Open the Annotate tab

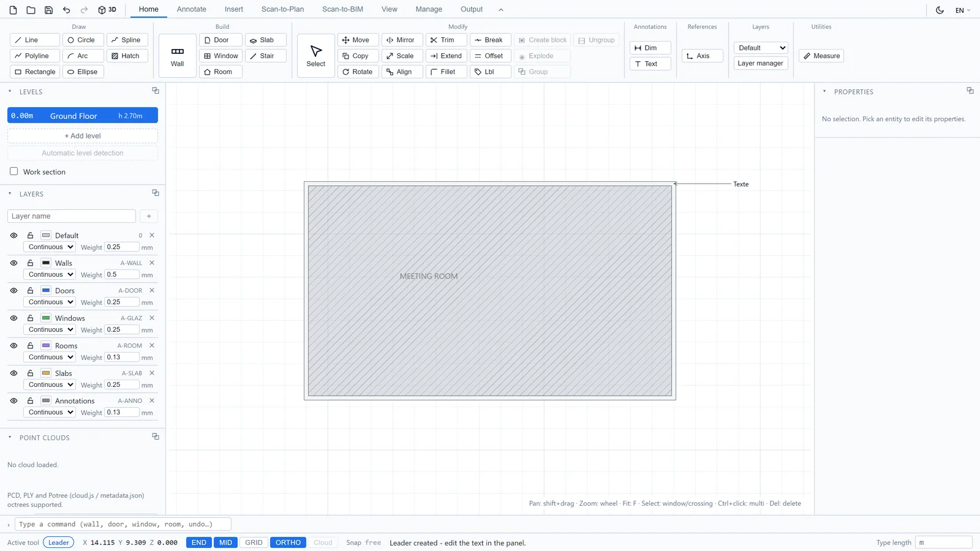click(192, 9)
